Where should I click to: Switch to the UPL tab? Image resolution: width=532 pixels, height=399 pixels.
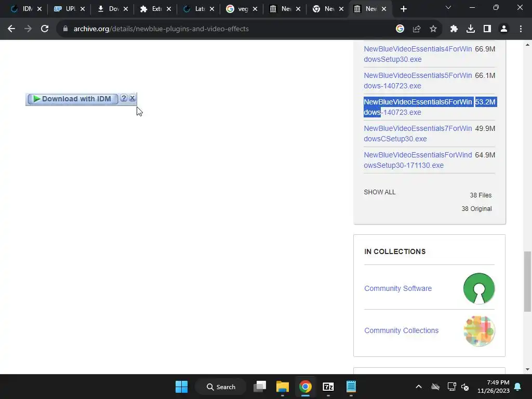[64, 9]
